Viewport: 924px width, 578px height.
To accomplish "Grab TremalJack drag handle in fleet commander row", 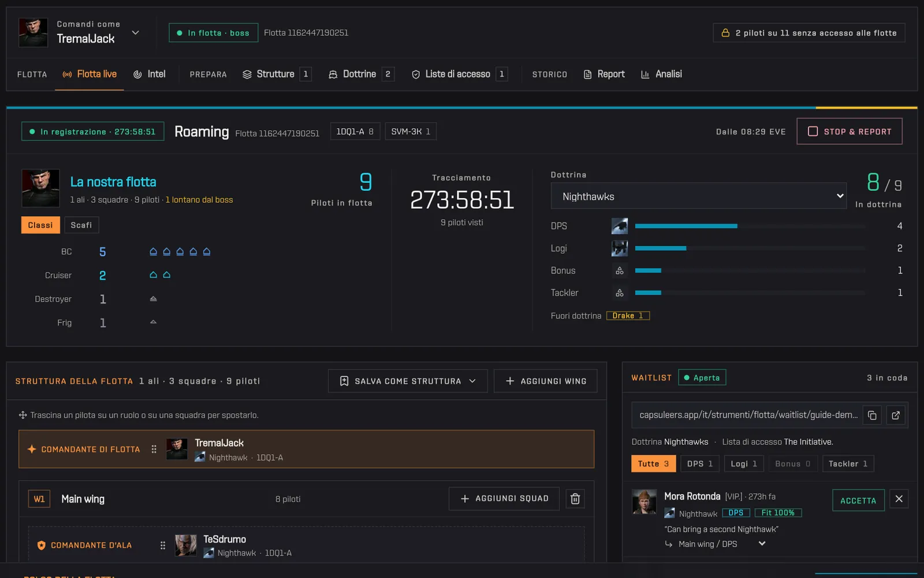I will tap(154, 449).
